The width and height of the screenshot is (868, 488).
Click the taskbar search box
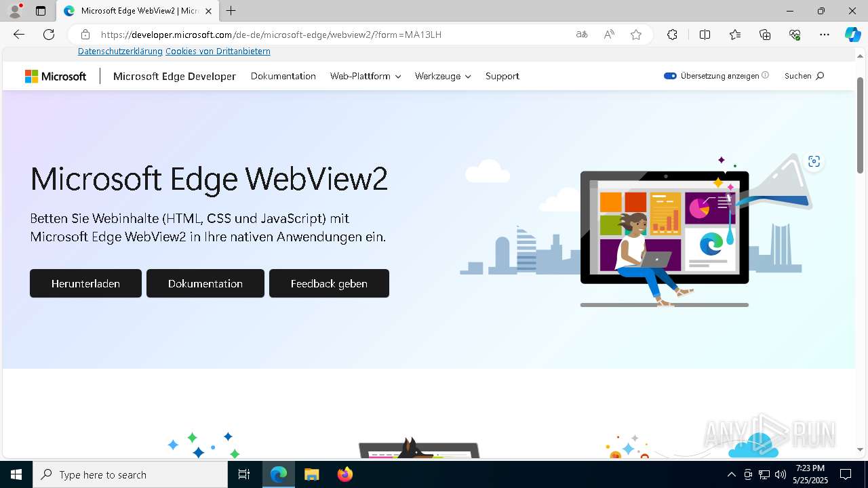coord(130,474)
